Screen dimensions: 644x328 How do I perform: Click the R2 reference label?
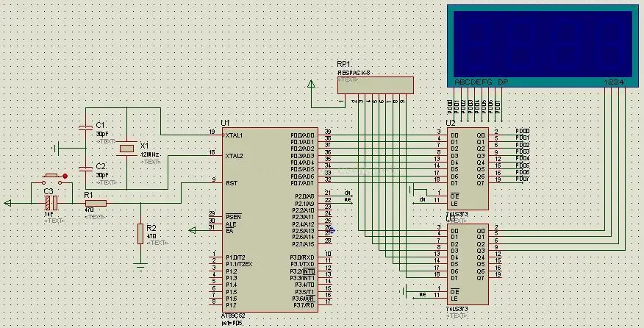click(x=151, y=228)
